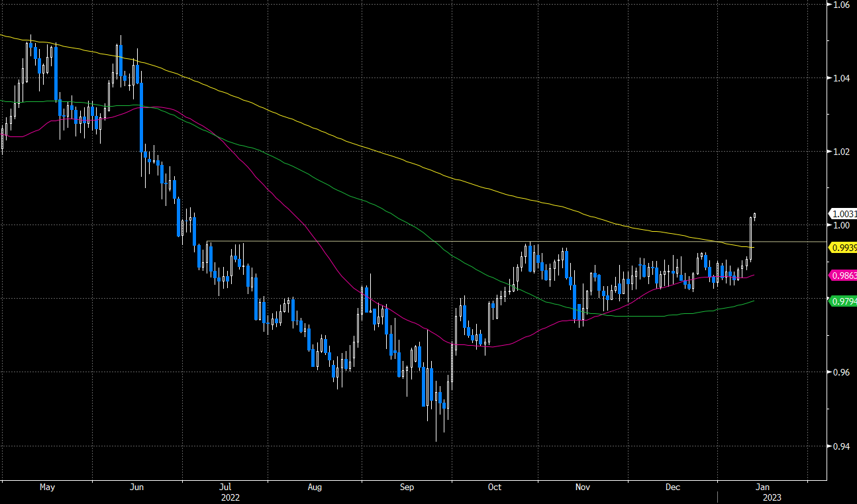Click the 1.06 price axis label
Viewport: 857px width, 504px height.
coord(842,5)
